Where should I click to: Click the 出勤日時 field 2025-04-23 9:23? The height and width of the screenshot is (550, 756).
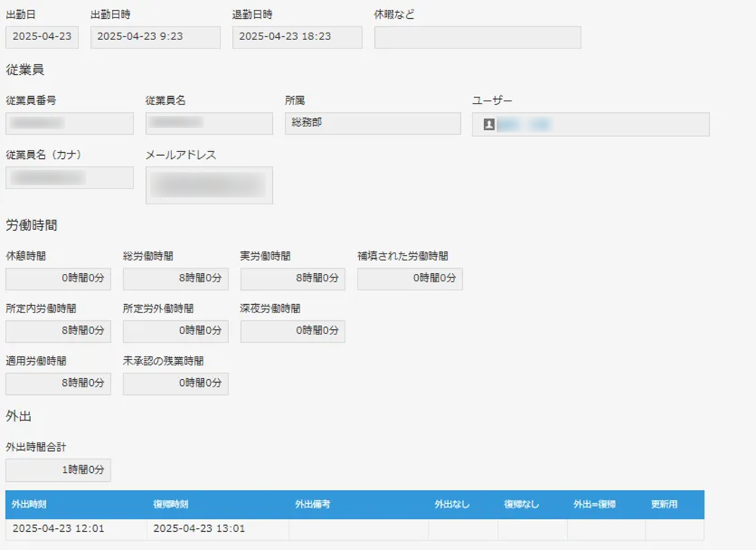[x=155, y=37]
